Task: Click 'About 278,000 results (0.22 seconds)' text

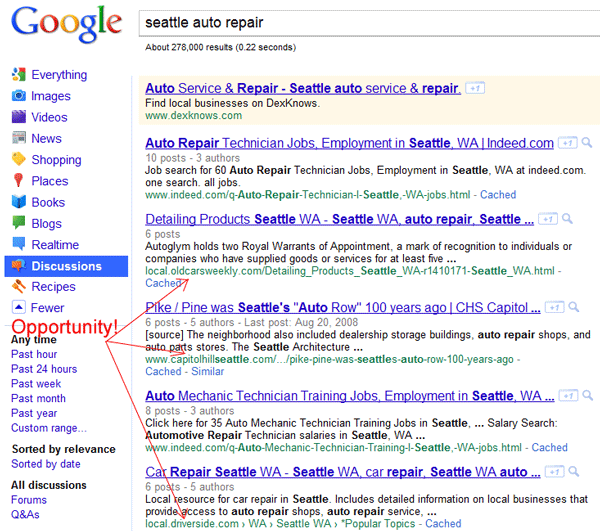Action: coord(220,47)
